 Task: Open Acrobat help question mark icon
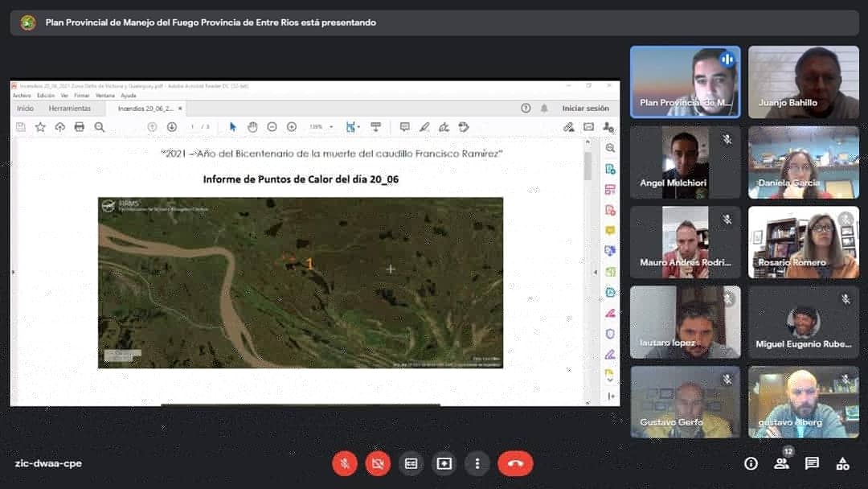click(526, 109)
